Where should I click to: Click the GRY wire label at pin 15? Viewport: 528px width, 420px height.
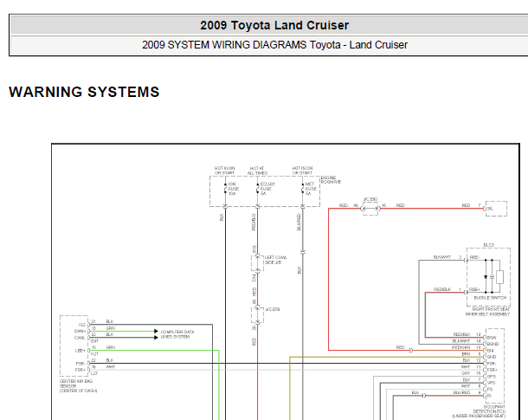[x=466, y=373]
